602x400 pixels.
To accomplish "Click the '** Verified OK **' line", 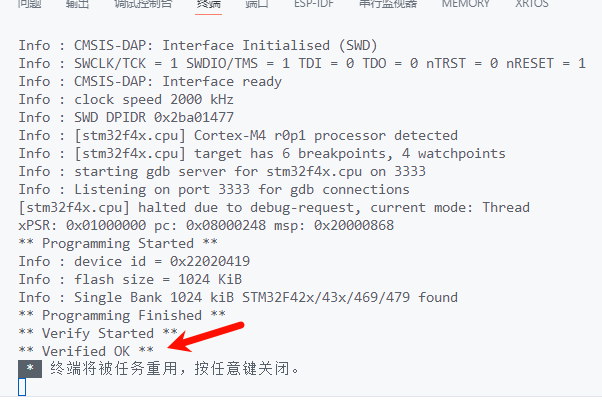I will 86,351.
